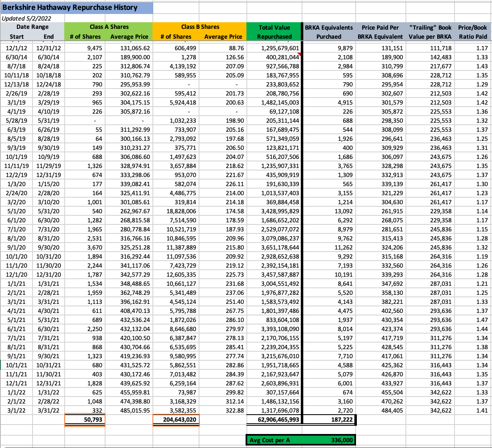This screenshot has width=492, height=448.
Task: Select the Class A total cell 50,793
Action: 85,420
